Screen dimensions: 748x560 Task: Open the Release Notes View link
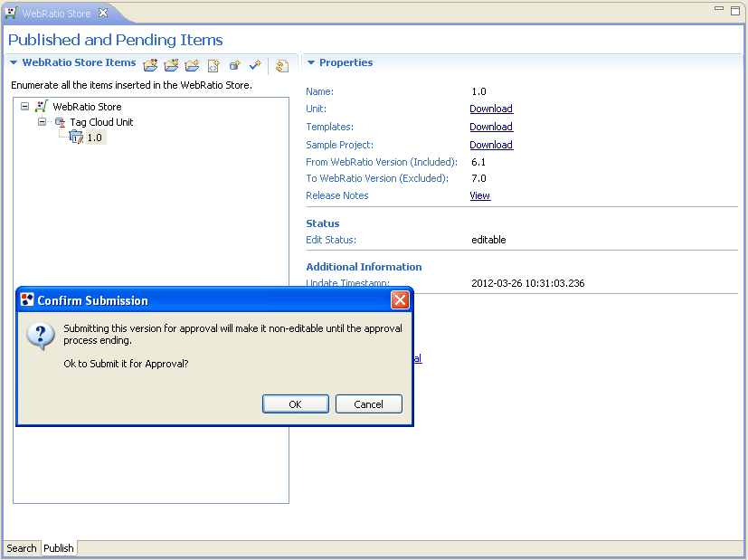pyautogui.click(x=479, y=195)
